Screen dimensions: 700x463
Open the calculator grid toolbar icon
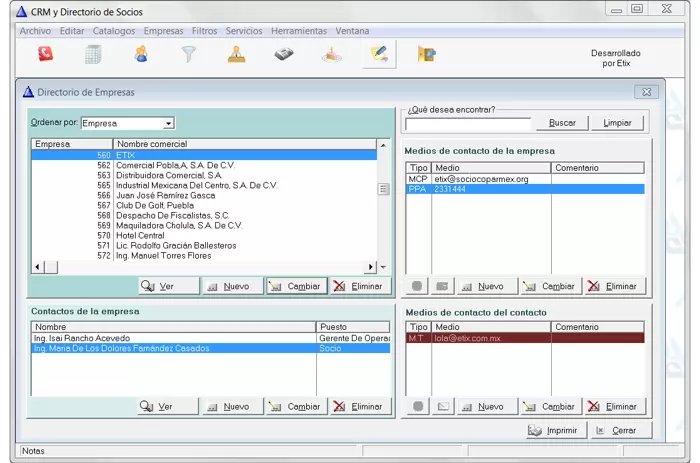click(x=93, y=55)
